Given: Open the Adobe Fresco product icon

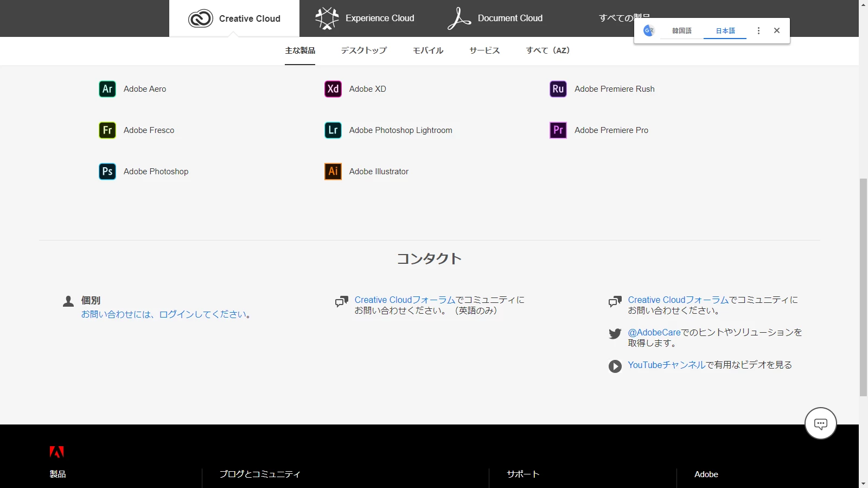Looking at the screenshot, I should 107,130.
